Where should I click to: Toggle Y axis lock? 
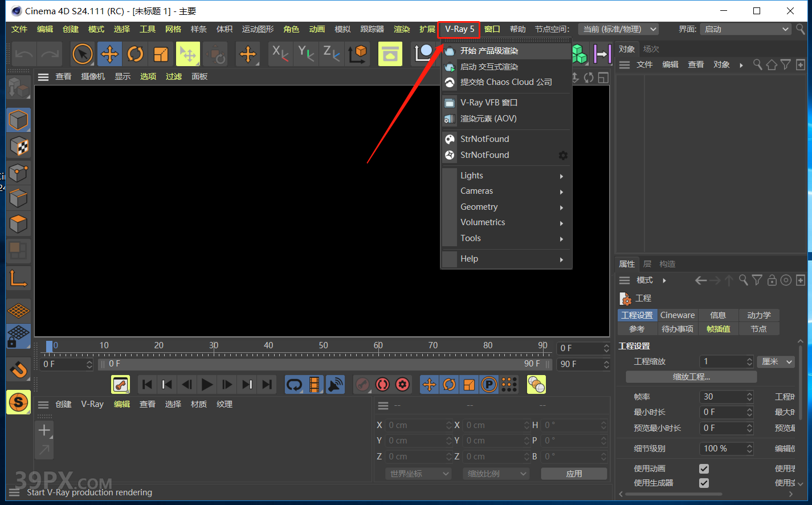306,54
